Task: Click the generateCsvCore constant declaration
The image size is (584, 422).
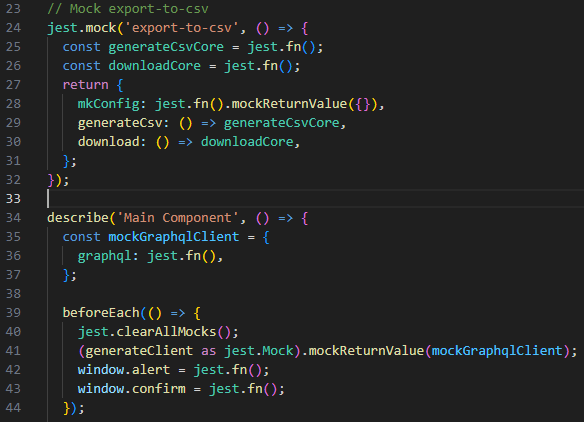Action: [x=166, y=47]
